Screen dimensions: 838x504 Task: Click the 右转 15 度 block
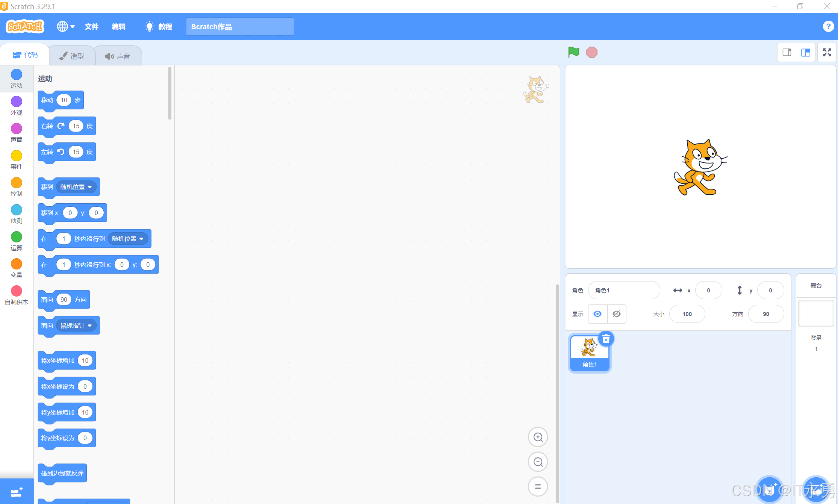[x=67, y=126]
